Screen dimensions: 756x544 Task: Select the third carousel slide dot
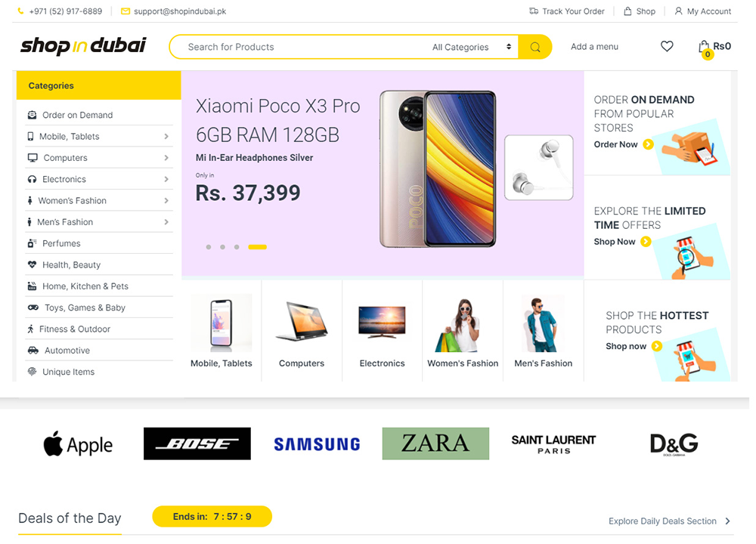[236, 247]
